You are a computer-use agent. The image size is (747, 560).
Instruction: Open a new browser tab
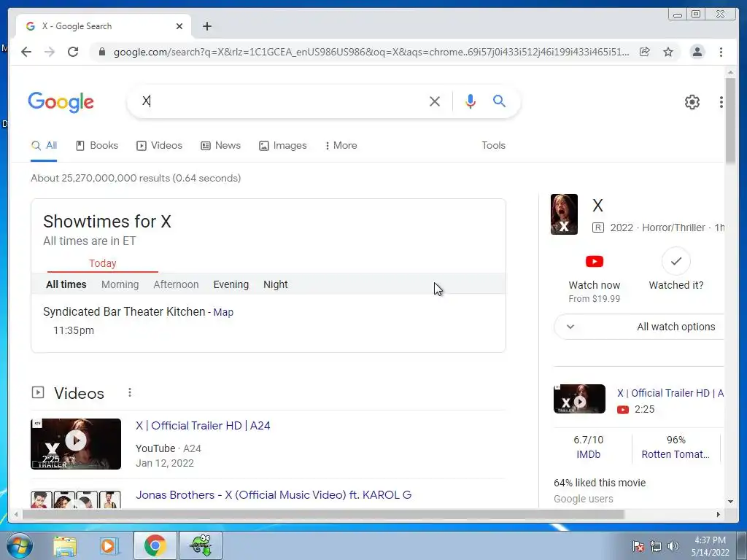point(206,26)
